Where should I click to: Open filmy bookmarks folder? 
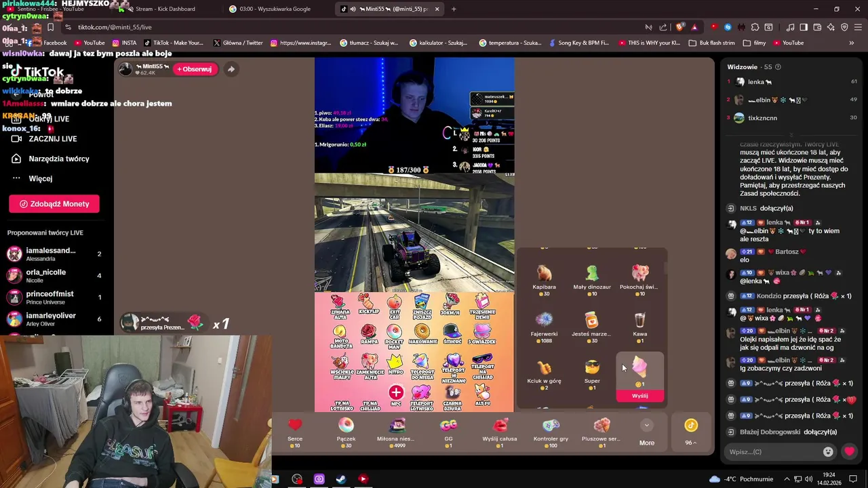point(755,43)
